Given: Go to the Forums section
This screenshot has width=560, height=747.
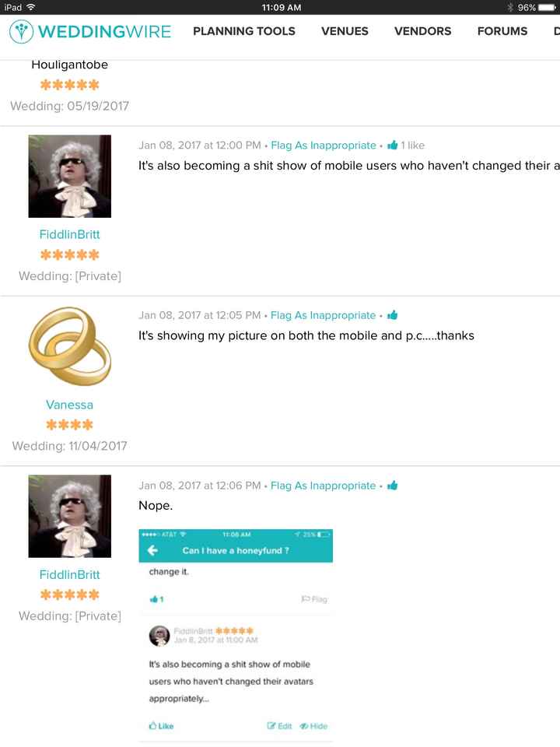Looking at the screenshot, I should tap(502, 31).
